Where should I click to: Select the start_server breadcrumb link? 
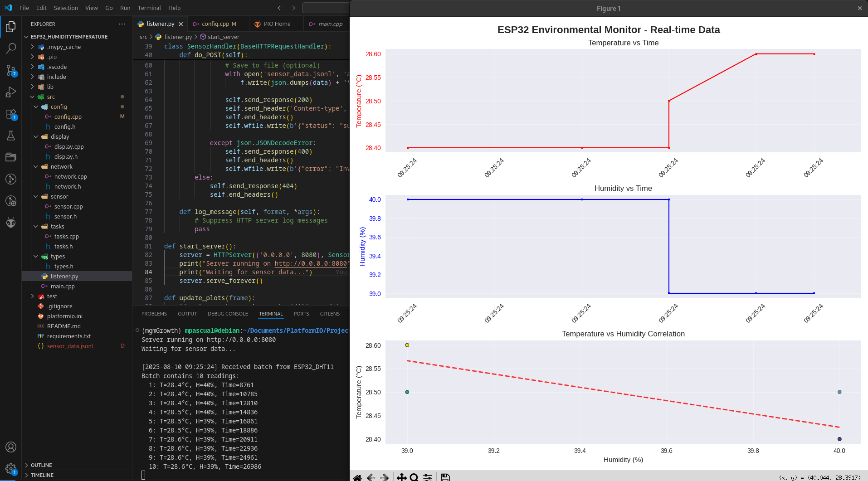point(224,37)
